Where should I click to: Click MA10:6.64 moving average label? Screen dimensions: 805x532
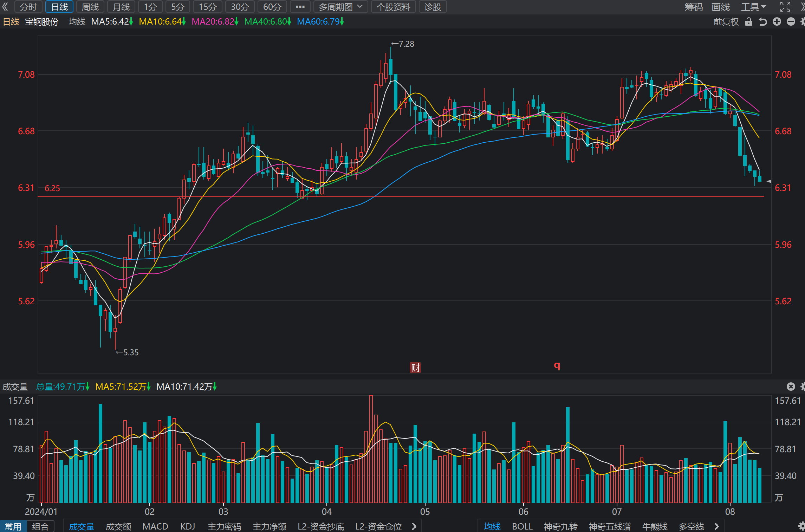162,22
